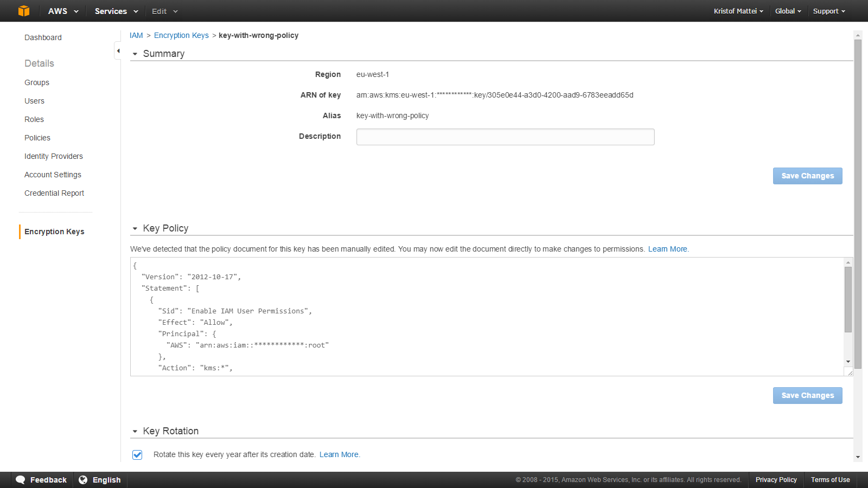Screen dimensions: 868x488
Task: Collapse the Key Rotation section
Action: point(135,432)
